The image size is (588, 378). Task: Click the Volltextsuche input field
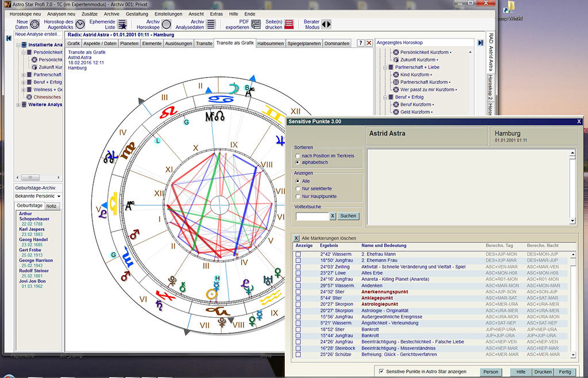pos(312,216)
